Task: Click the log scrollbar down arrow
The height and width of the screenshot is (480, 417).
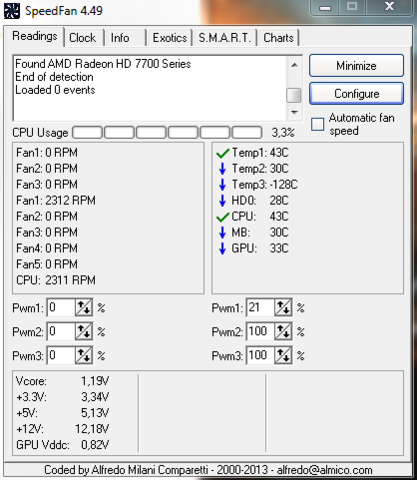Action: (294, 112)
